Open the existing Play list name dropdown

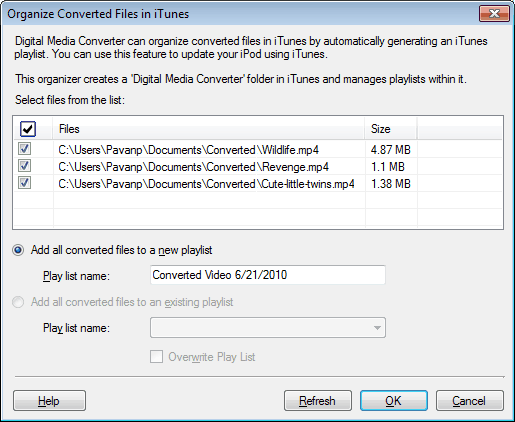pyautogui.click(x=268, y=328)
